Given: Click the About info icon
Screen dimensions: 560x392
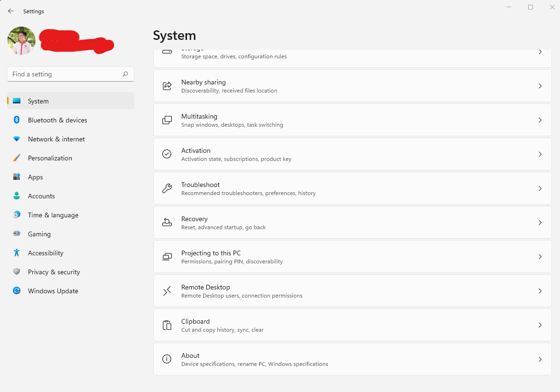Looking at the screenshot, I should pos(167,359).
